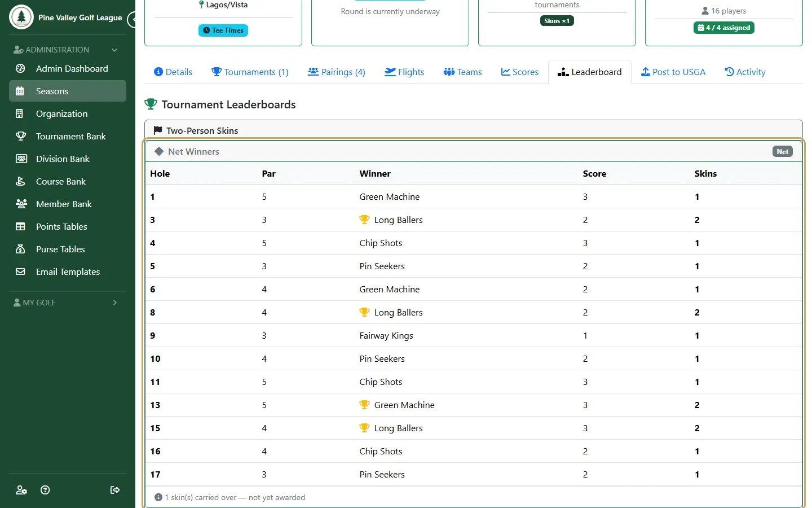Open Email Templates
Image resolution: width=812 pixels, height=508 pixels.
point(68,271)
